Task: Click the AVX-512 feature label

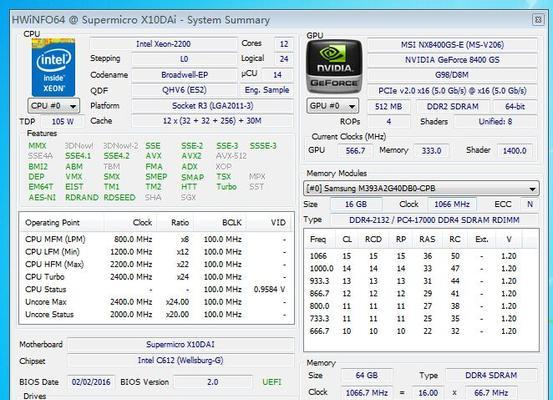Action: [x=231, y=156]
